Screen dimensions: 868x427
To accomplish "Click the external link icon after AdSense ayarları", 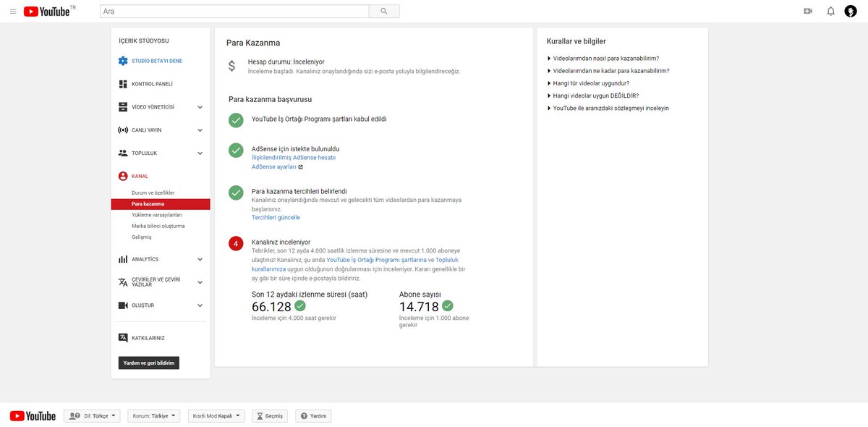I will click(x=300, y=167).
